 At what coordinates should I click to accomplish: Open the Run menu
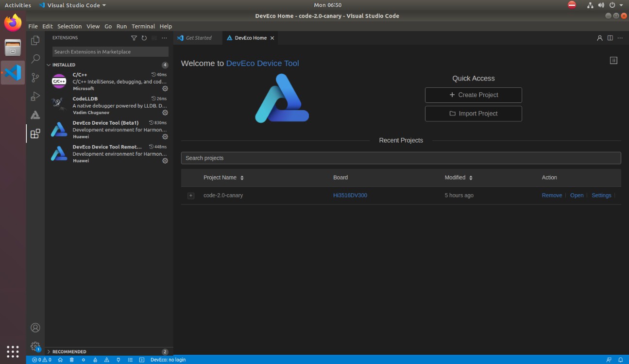[x=122, y=26]
